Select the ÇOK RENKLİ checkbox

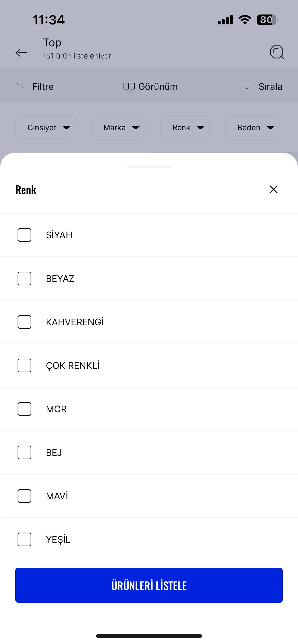coord(24,365)
